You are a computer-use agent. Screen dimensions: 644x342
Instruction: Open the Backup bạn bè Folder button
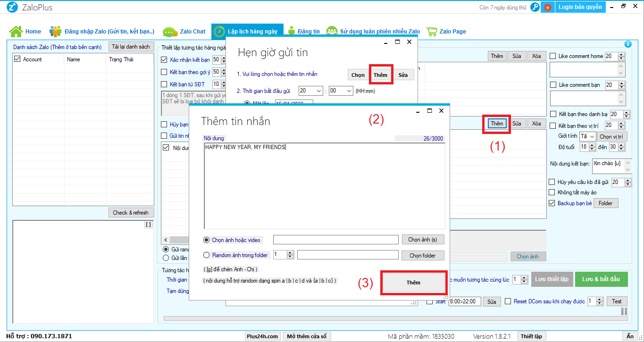click(x=606, y=203)
